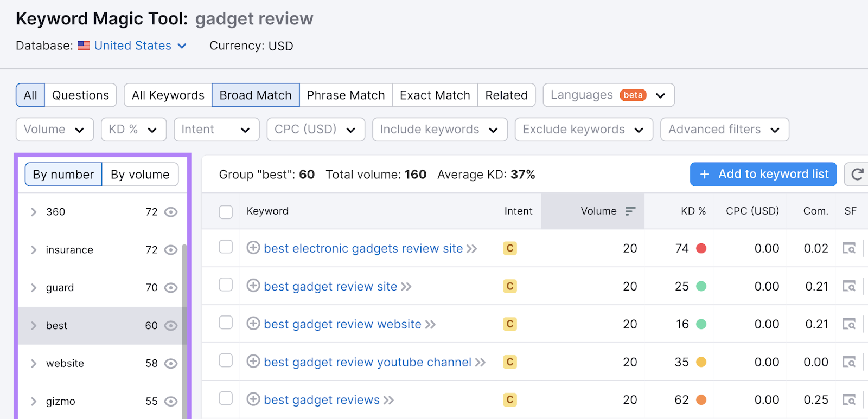Click plus icon next to best gadget review site
This screenshot has height=419, width=868.
253,286
